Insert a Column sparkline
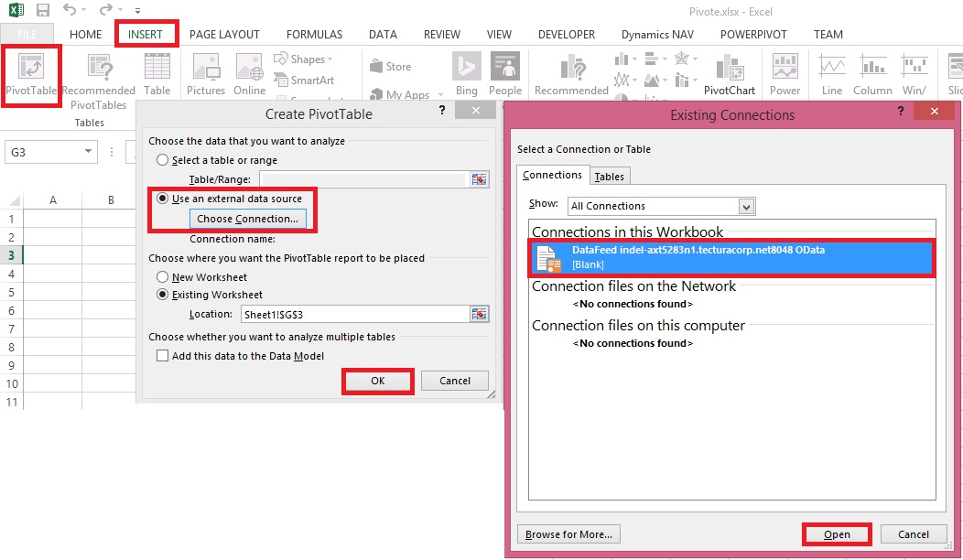This screenshot has height=560, width=963. pos(872,74)
